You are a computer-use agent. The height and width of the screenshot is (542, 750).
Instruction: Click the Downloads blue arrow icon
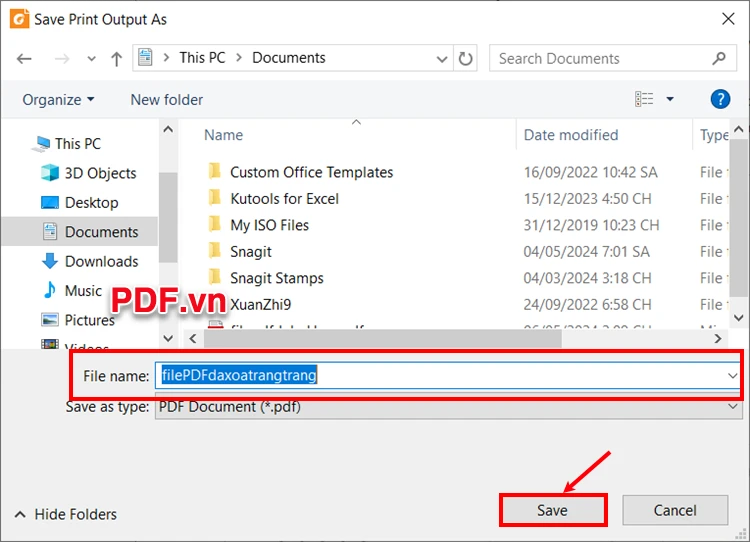point(50,261)
